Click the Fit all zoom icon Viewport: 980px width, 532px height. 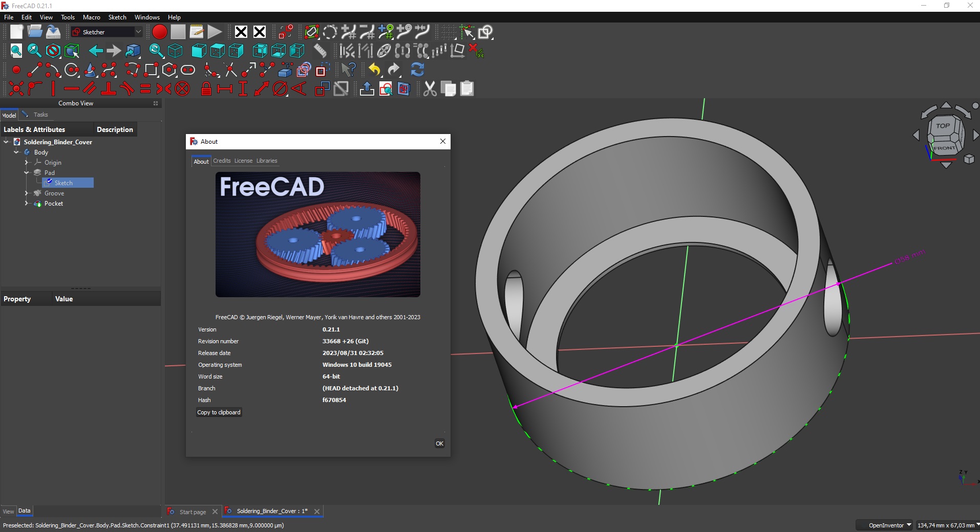(16, 51)
